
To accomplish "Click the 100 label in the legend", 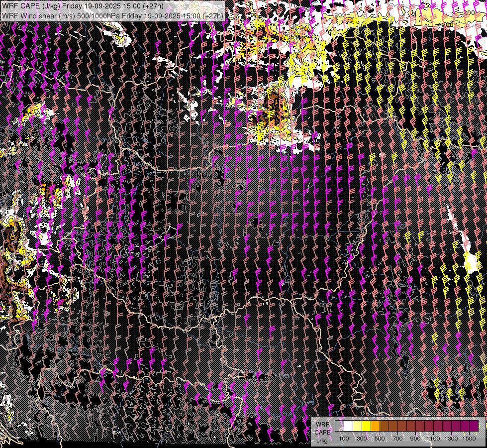I will [x=344, y=439].
